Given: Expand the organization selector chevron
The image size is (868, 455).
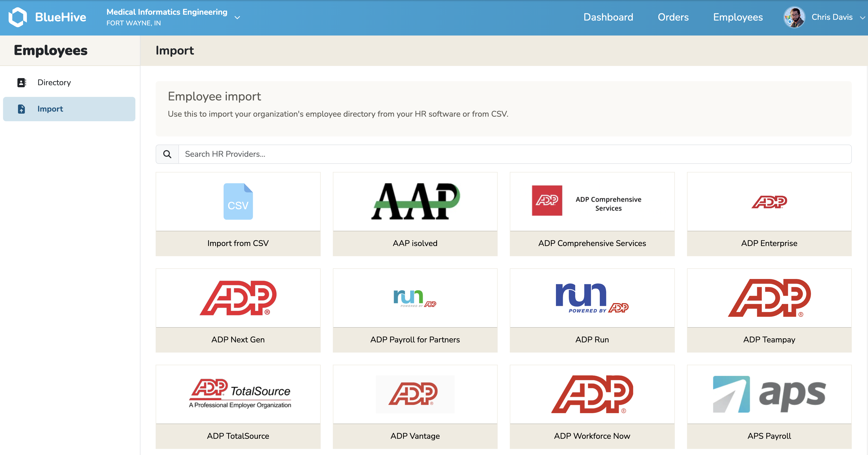Looking at the screenshot, I should pos(237,17).
